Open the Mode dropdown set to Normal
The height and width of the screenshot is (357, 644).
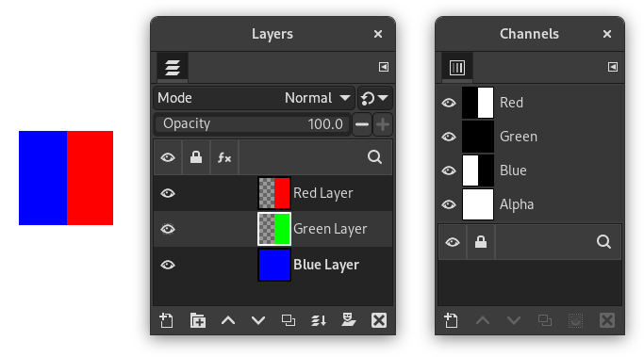tap(254, 98)
